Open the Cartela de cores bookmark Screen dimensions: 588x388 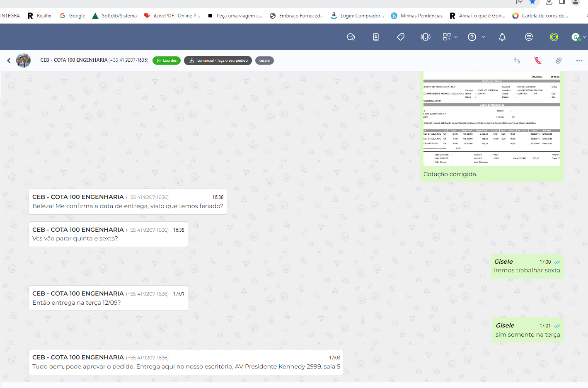click(x=540, y=16)
